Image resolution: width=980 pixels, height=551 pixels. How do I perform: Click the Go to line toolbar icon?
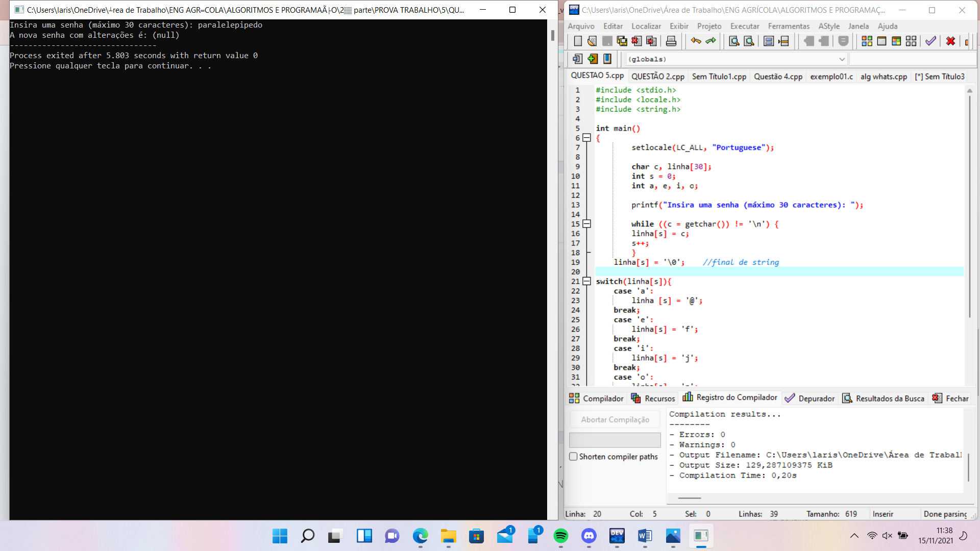click(783, 41)
